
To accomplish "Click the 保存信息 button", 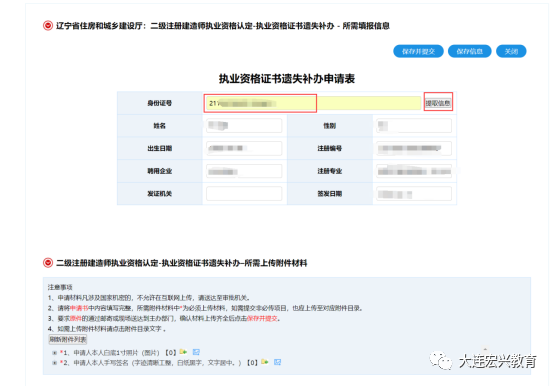I will click(470, 51).
